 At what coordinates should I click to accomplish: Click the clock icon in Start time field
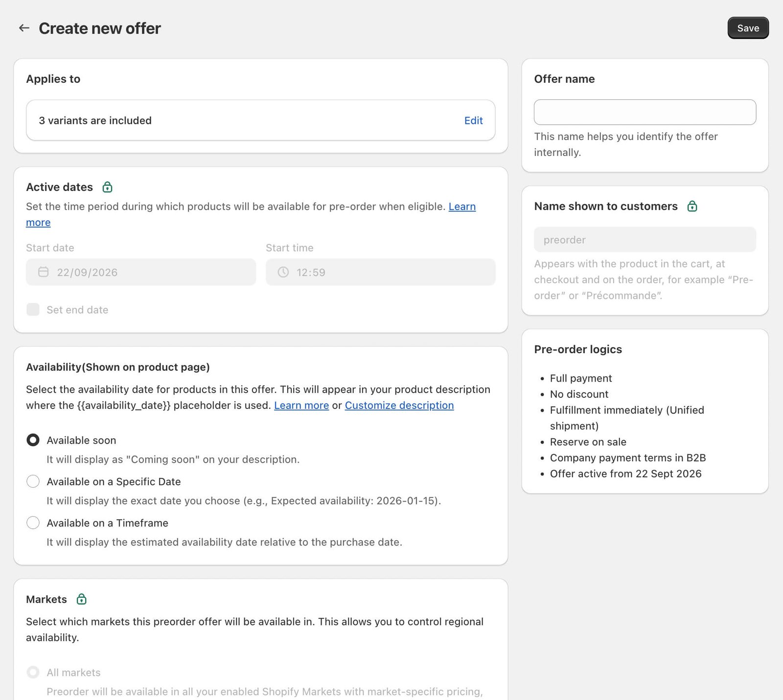point(283,272)
